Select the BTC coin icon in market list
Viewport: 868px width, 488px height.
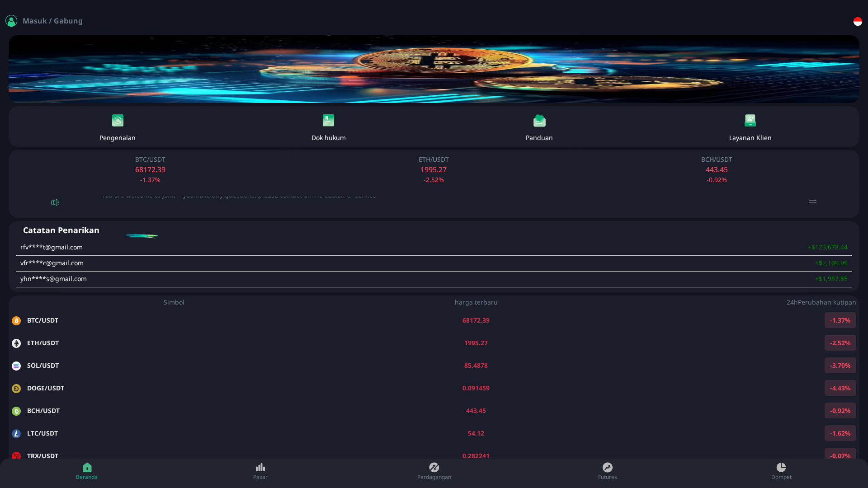(x=16, y=320)
